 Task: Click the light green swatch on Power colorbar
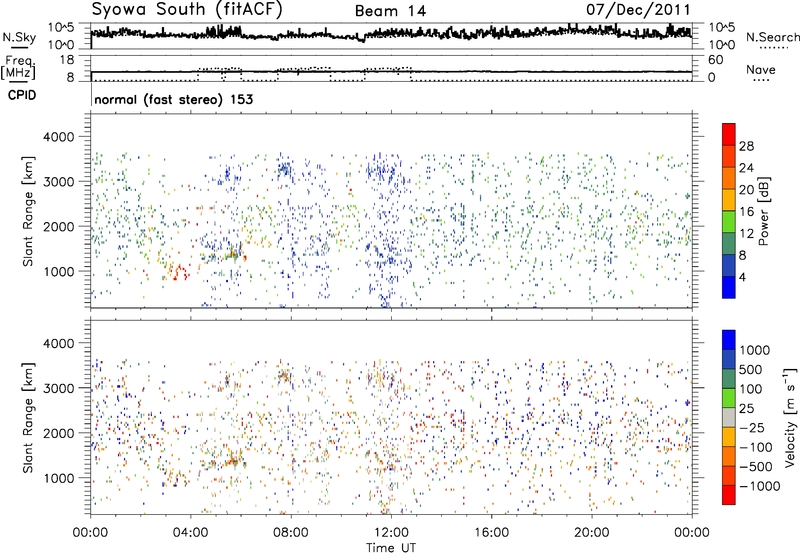(729, 222)
